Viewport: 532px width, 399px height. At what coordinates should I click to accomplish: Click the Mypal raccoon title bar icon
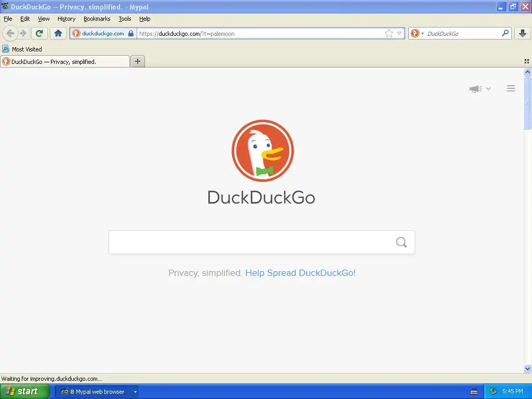5,6
